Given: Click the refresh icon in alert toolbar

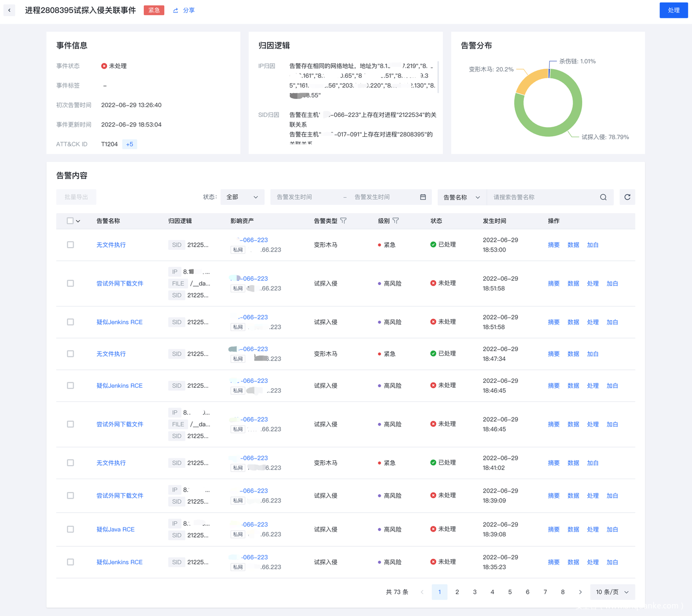Looking at the screenshot, I should click(x=627, y=197).
